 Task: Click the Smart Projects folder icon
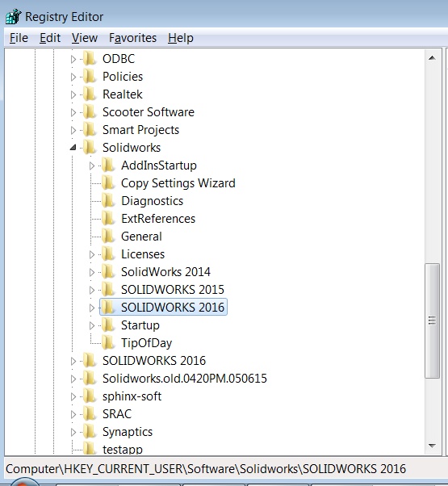[x=90, y=129]
